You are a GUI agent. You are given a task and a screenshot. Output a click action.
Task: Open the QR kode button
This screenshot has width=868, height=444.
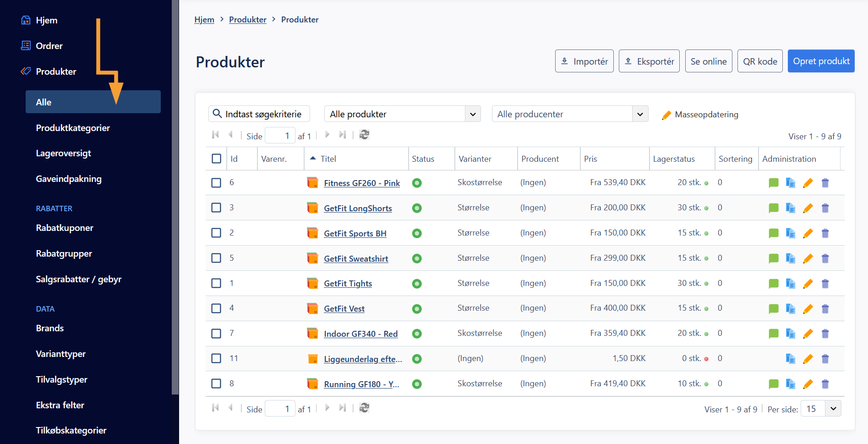pyautogui.click(x=760, y=61)
